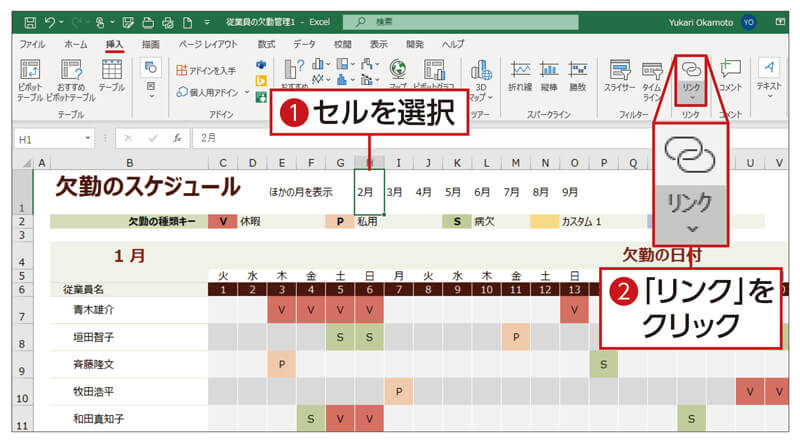The height and width of the screenshot is (444, 800).
Task: Open the Name Box dropdown arrow
Action: point(88,138)
